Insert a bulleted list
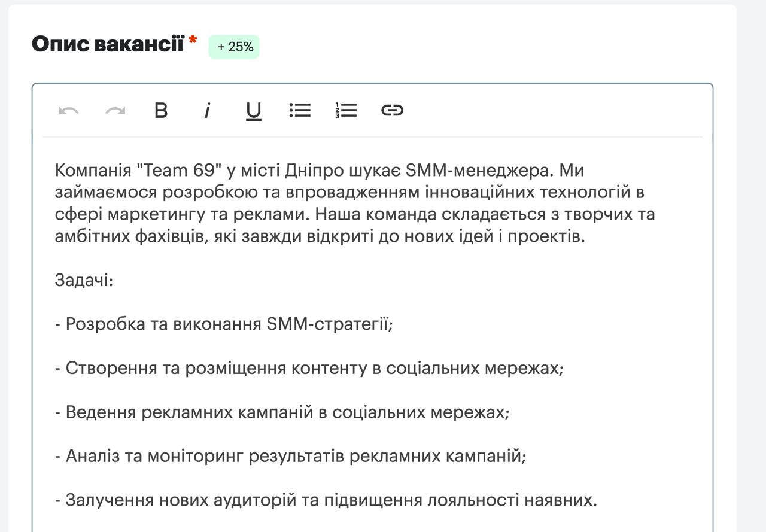766x532 pixels. coord(300,110)
